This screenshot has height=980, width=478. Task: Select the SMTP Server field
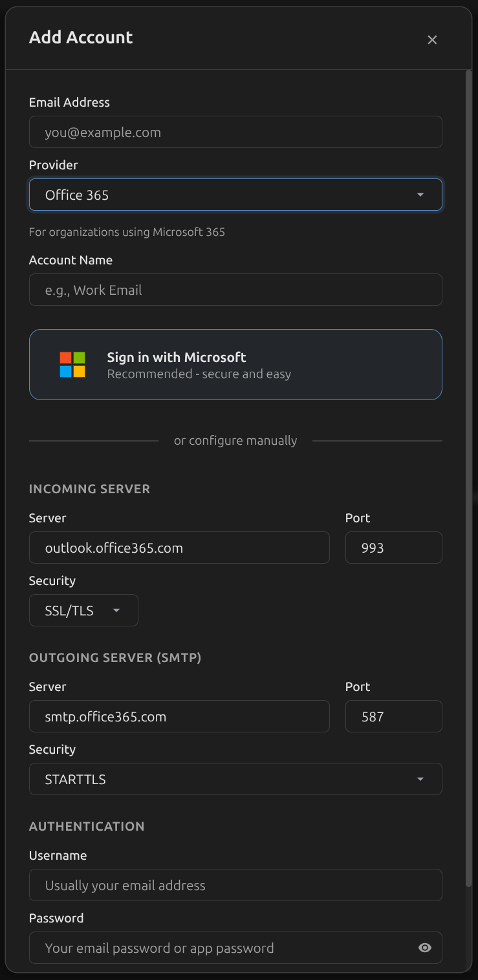(179, 716)
